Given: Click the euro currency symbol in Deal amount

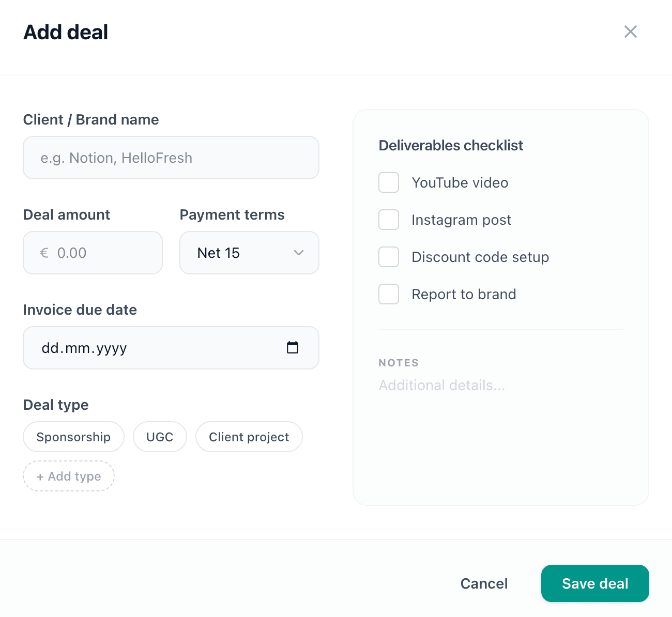Looking at the screenshot, I should 44,253.
